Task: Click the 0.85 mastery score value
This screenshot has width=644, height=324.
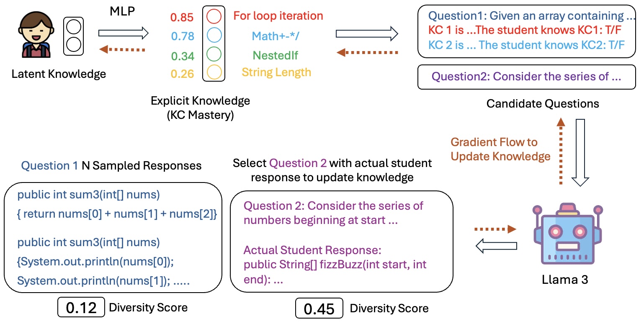Action: tap(182, 17)
